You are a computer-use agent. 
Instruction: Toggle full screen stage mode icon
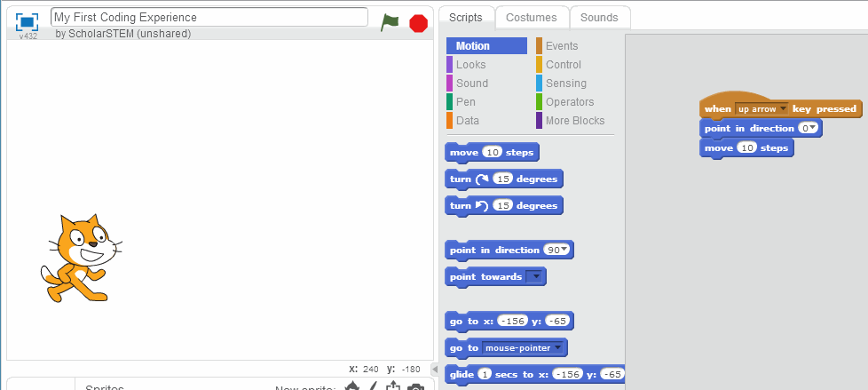point(28,22)
